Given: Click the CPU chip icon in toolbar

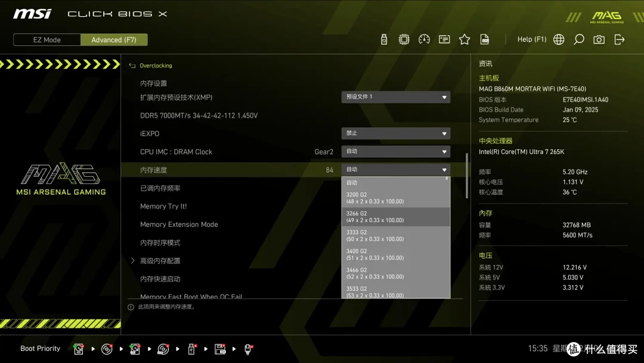Looking at the screenshot, I should pyautogui.click(x=404, y=39).
